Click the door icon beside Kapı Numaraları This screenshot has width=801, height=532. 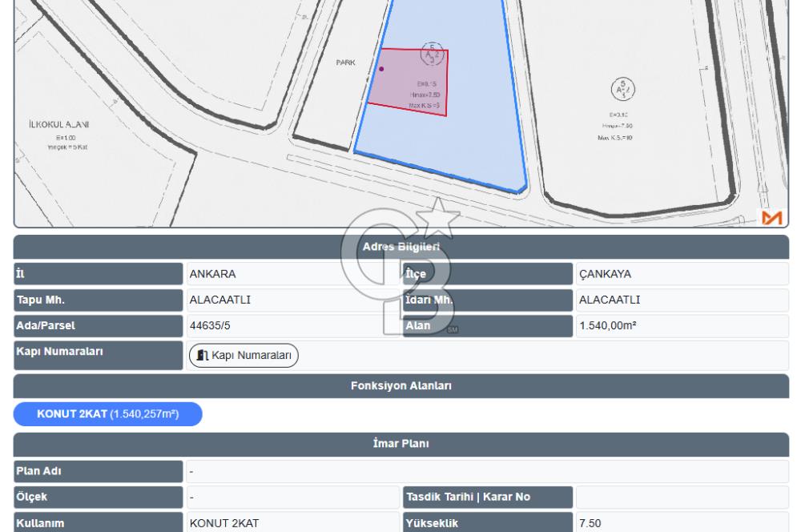point(203,355)
